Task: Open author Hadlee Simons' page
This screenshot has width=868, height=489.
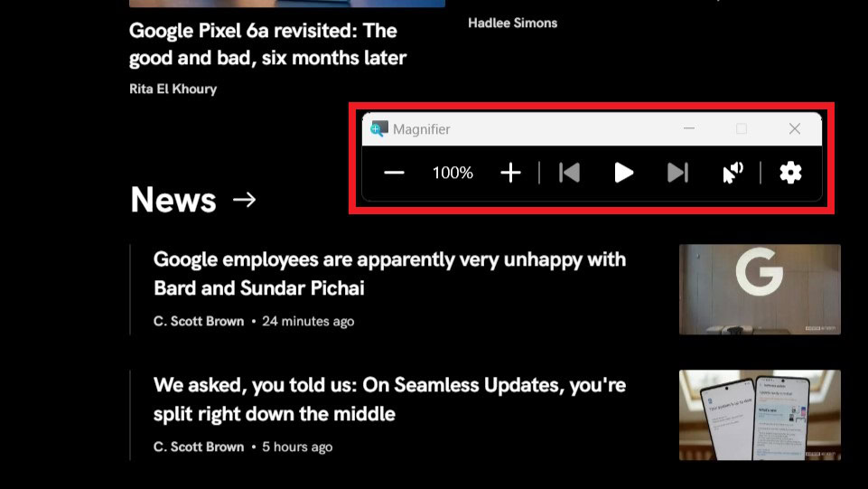Action: tap(513, 23)
